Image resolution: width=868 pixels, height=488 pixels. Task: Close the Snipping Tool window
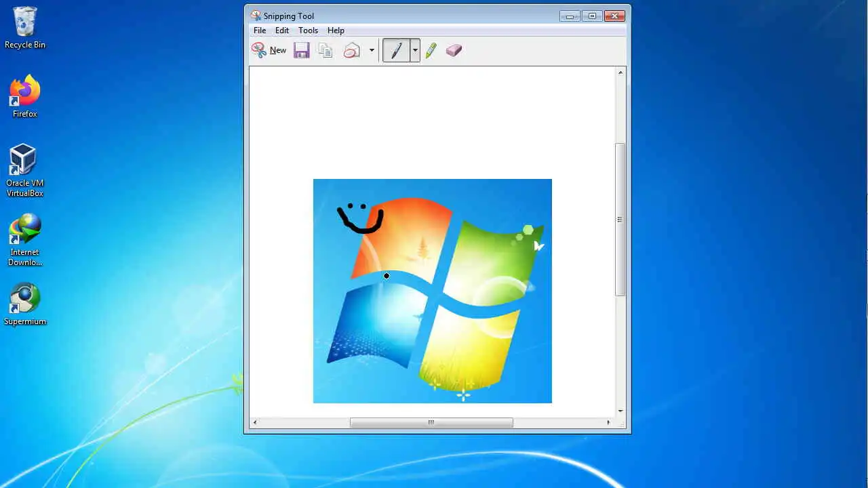(x=614, y=16)
